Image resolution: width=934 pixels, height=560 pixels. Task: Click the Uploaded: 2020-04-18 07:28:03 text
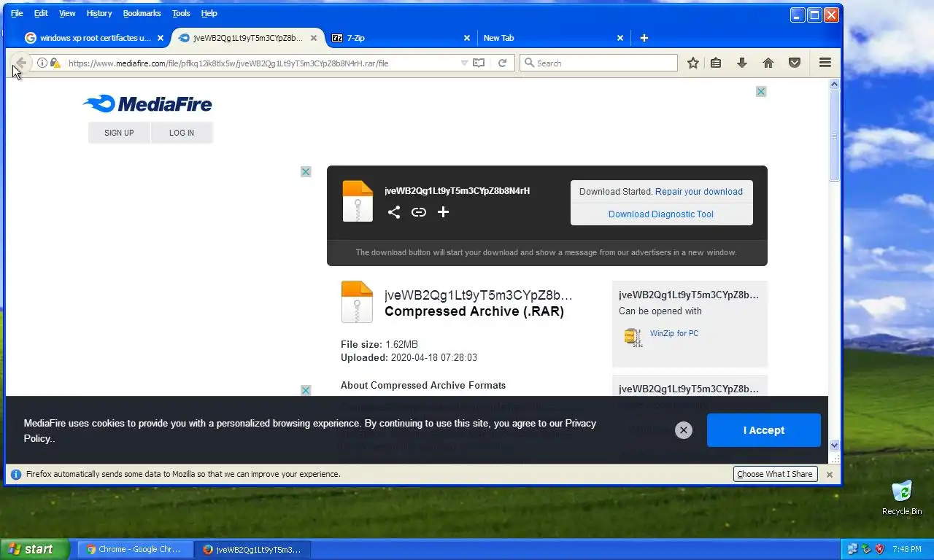409,358
